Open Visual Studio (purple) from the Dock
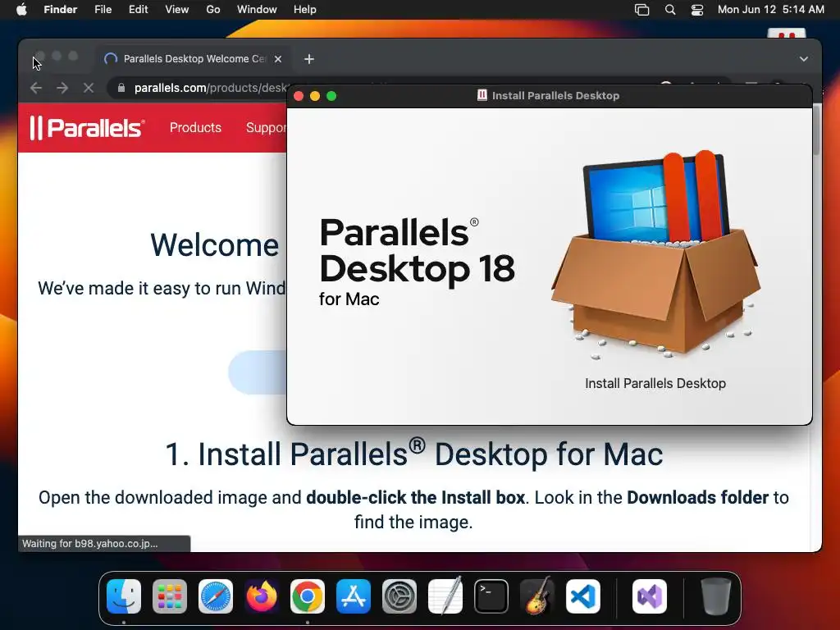 [x=650, y=596]
